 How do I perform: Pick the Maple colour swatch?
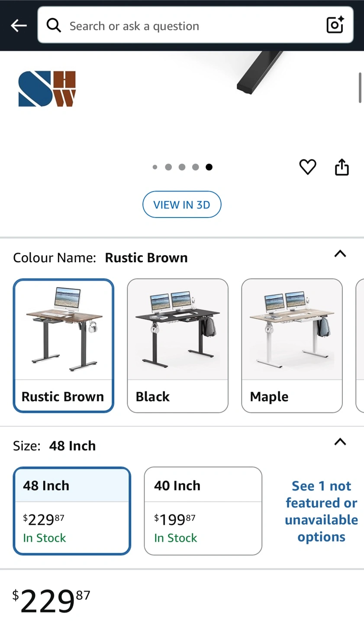[292, 345]
